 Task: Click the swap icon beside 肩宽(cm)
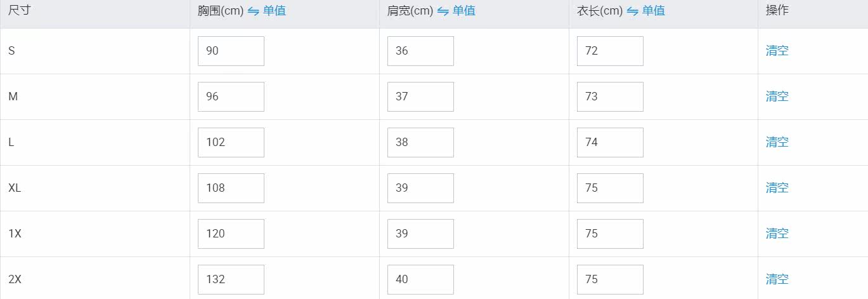[443, 11]
